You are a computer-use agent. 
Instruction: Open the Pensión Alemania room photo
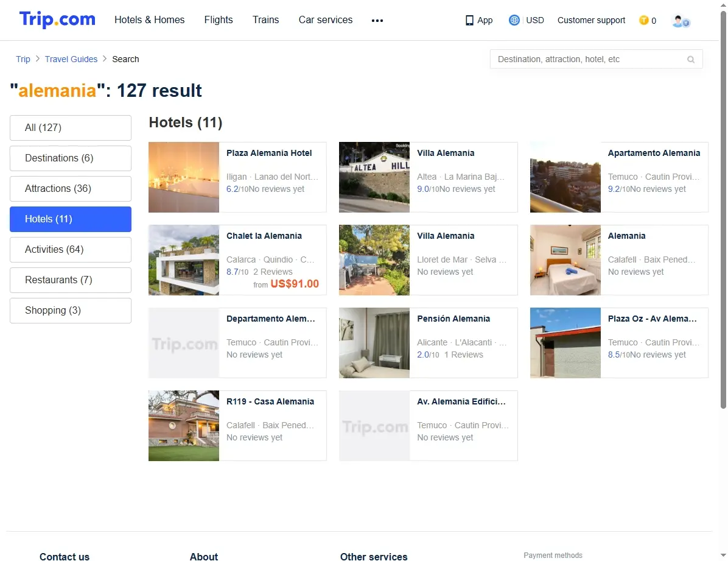(x=374, y=342)
